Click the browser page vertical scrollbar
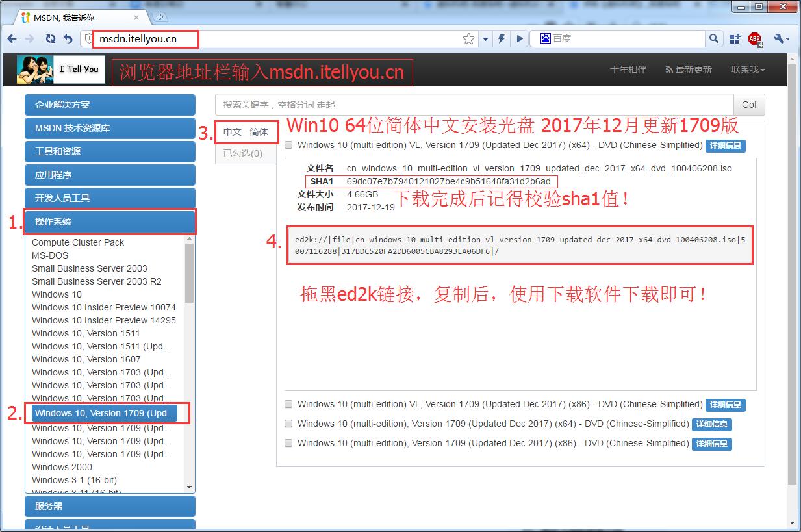The image size is (801, 532). click(791, 273)
